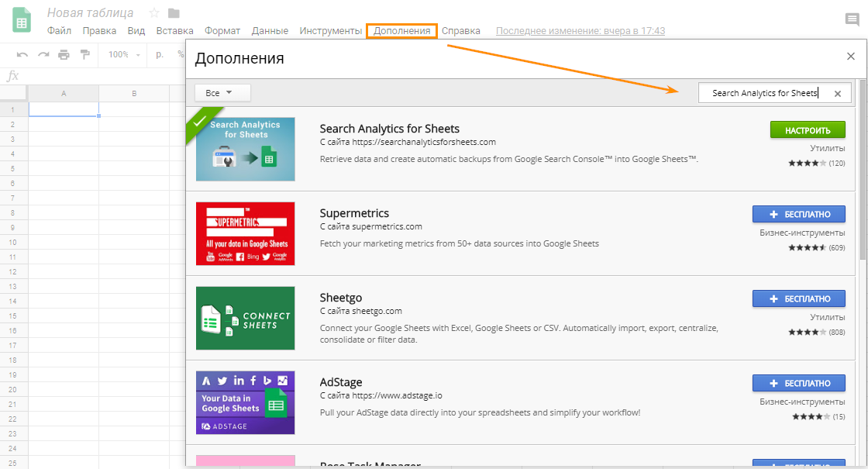Open the Справка menu
This screenshot has height=469, width=868.
click(460, 31)
